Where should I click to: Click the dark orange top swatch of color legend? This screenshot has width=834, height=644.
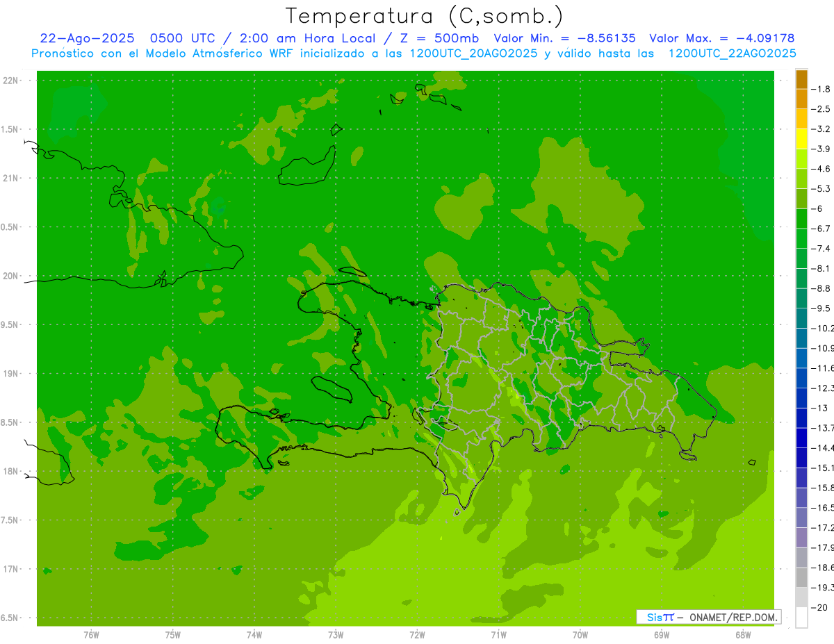coord(801,79)
